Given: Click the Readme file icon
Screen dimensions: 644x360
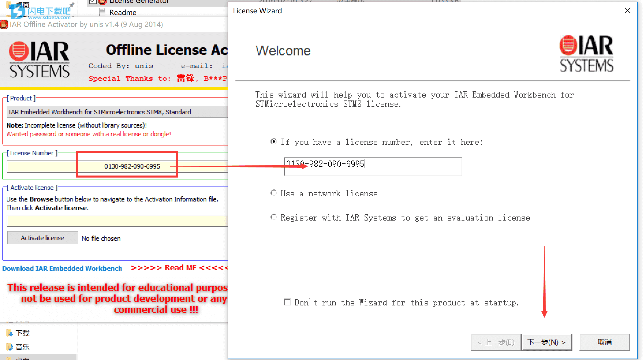Looking at the screenshot, I should 102,12.
